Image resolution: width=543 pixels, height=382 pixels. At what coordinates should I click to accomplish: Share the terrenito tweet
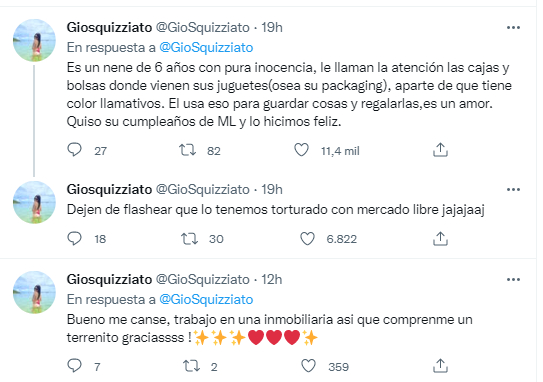tap(440, 366)
